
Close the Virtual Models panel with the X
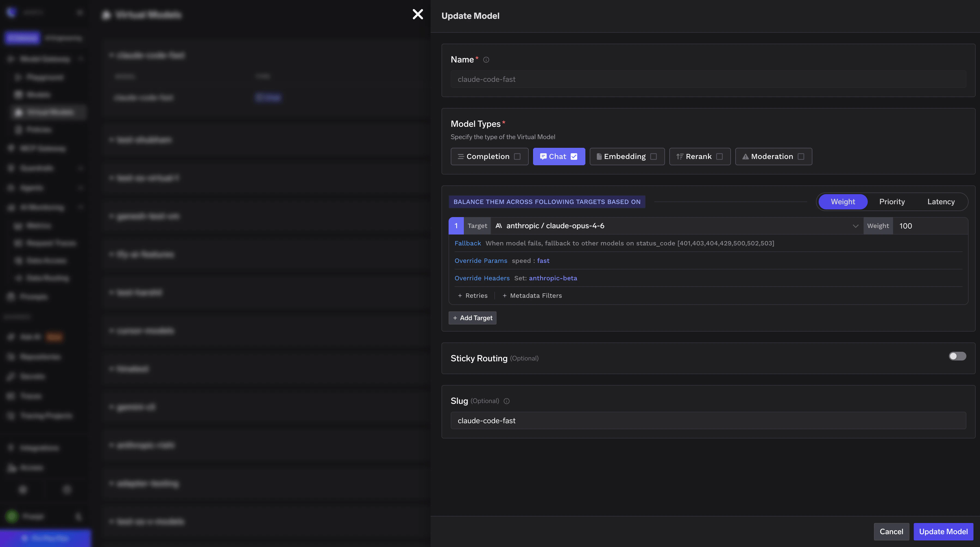coord(418,14)
